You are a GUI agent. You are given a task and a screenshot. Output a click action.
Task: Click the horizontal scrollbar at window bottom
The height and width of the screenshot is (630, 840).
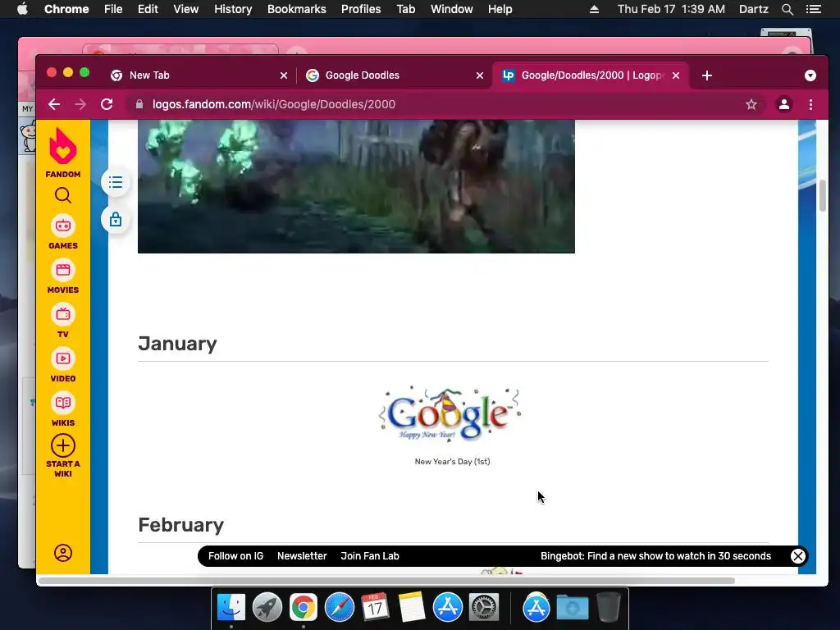tap(386, 581)
